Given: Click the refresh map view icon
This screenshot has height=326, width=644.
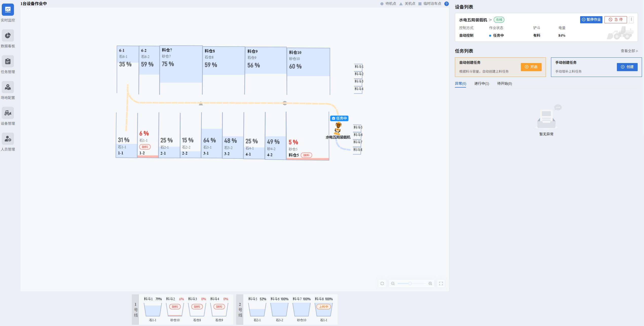Looking at the screenshot, I should pos(382,283).
